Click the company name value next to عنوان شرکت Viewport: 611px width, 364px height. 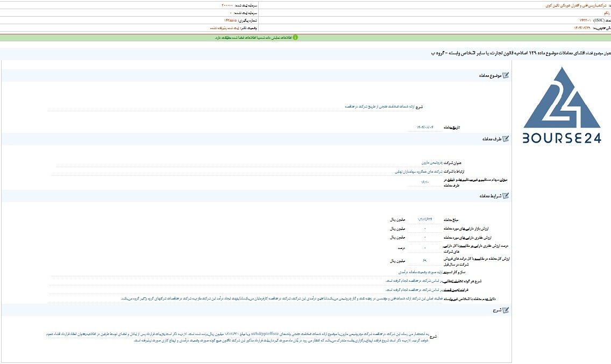coord(432,162)
